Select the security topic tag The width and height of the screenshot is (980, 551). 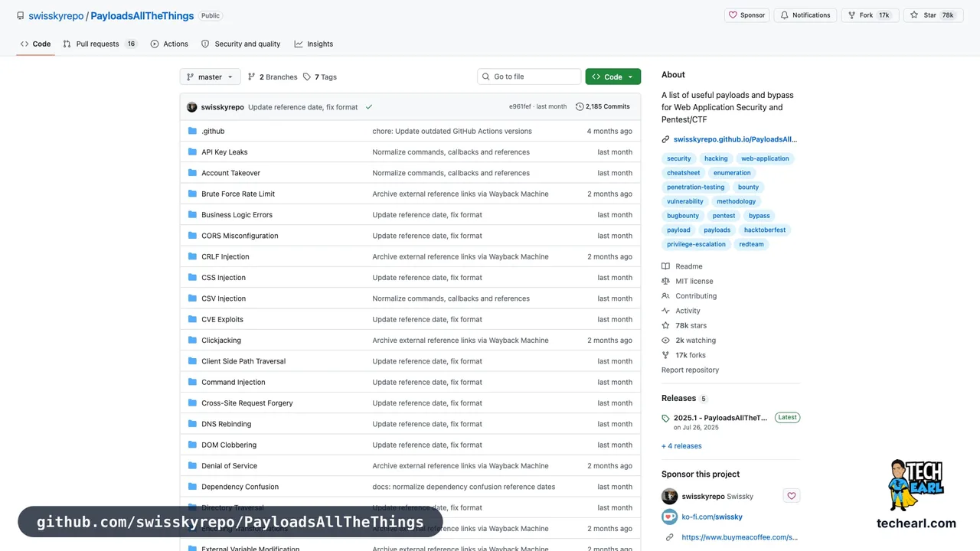tap(679, 158)
